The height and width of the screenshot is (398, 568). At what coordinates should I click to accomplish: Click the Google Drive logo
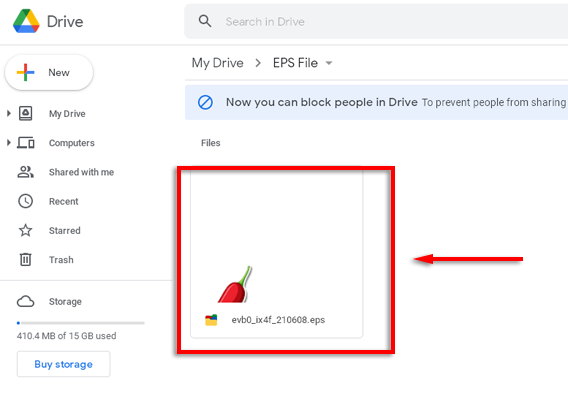(26, 21)
